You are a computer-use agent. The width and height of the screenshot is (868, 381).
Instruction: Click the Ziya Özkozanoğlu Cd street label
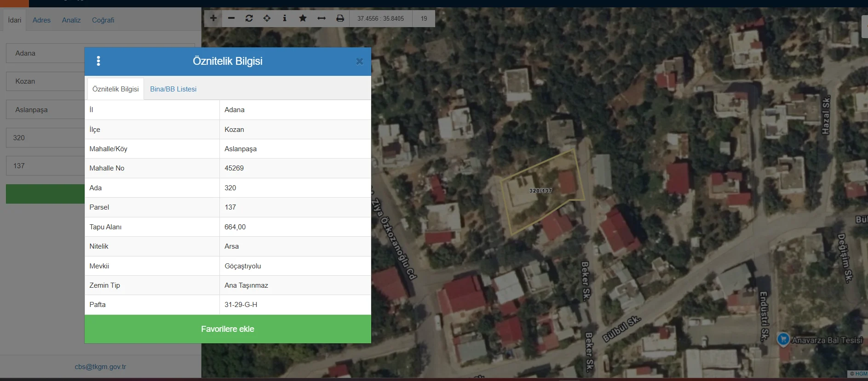pyautogui.click(x=394, y=239)
